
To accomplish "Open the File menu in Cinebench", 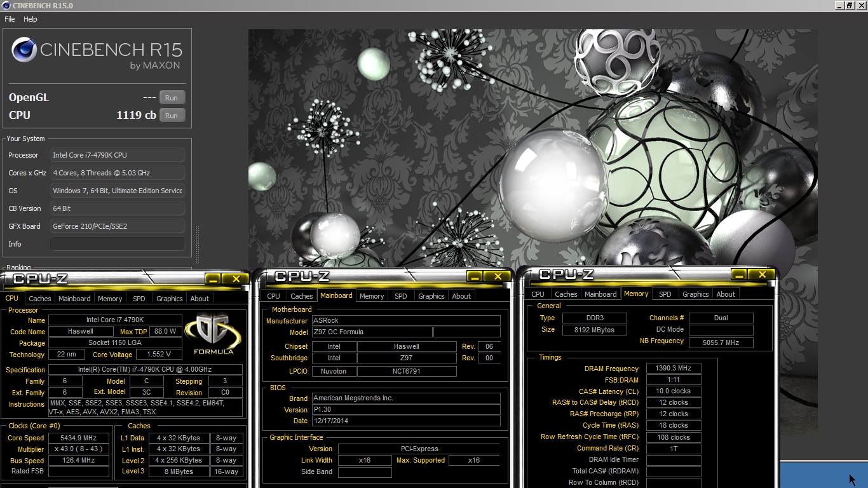I will [x=10, y=19].
